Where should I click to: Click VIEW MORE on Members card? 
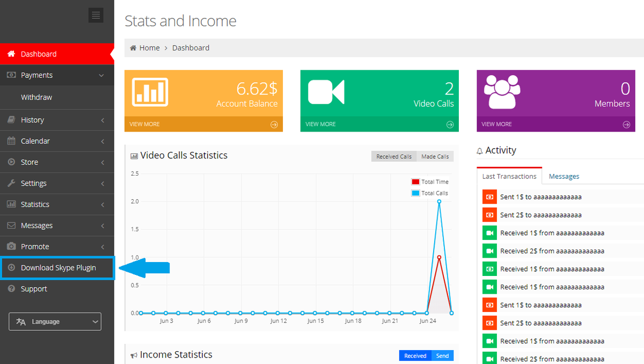[496, 124]
